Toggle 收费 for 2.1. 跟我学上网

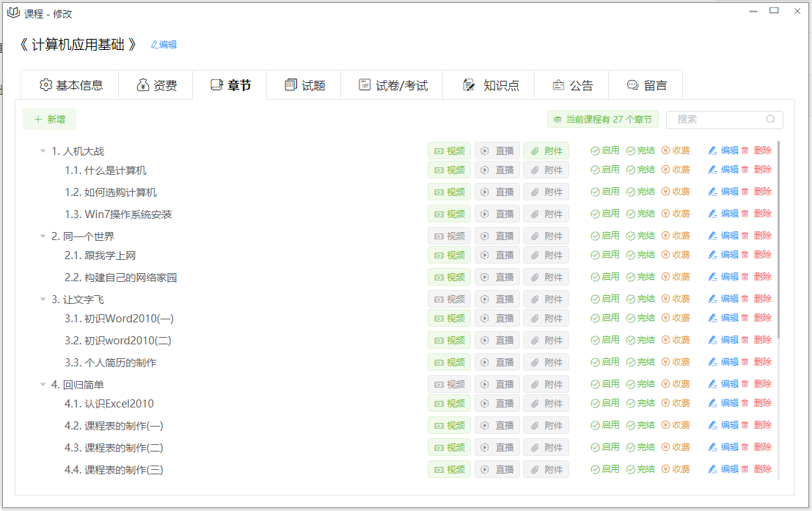tap(676, 255)
